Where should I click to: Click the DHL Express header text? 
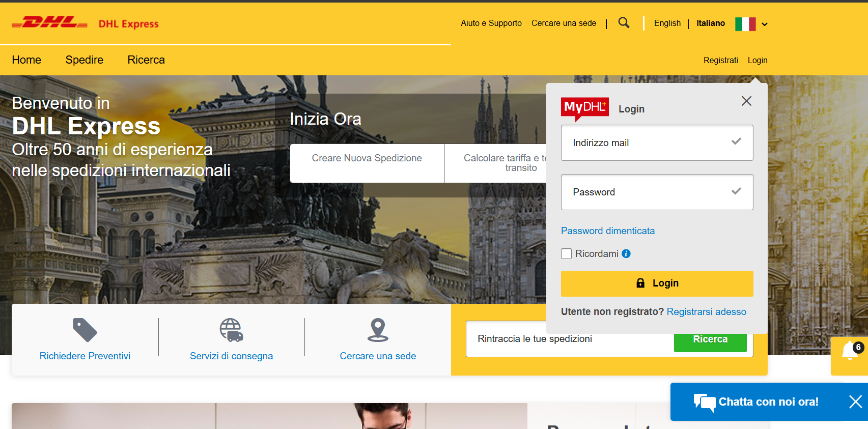129,24
